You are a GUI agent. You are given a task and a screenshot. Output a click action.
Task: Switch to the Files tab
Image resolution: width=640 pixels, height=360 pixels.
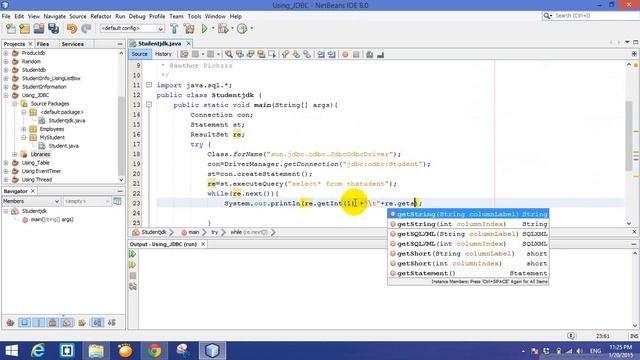tap(43, 44)
